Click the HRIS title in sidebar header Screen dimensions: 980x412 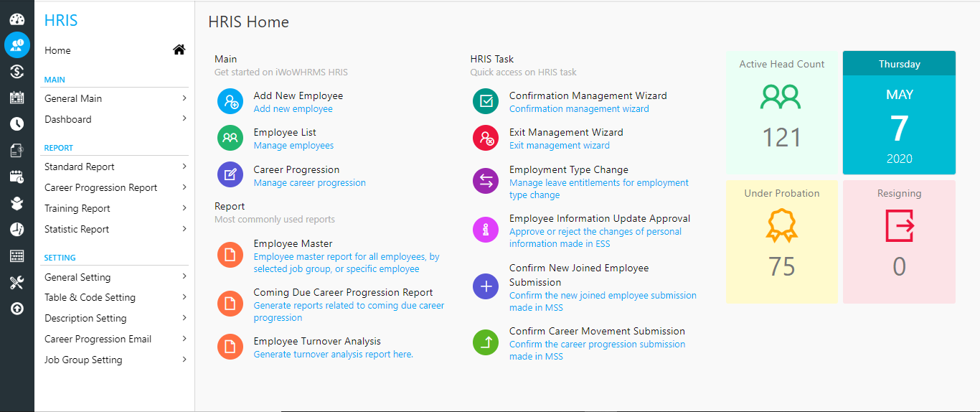61,20
